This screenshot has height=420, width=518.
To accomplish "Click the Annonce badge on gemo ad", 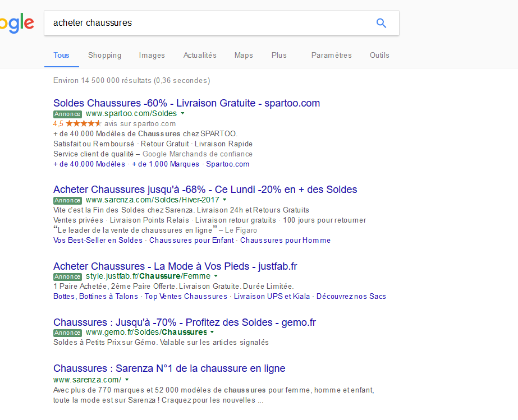I will 67,333.
